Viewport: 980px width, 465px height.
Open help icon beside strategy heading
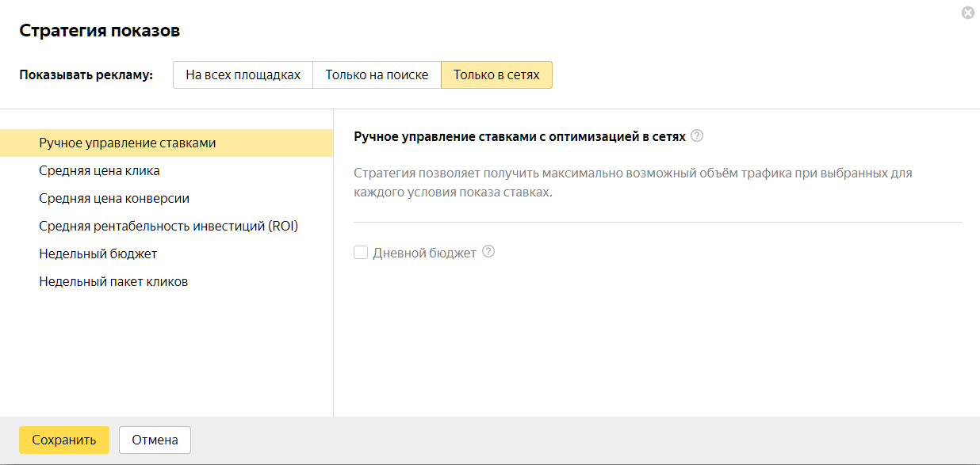(697, 135)
